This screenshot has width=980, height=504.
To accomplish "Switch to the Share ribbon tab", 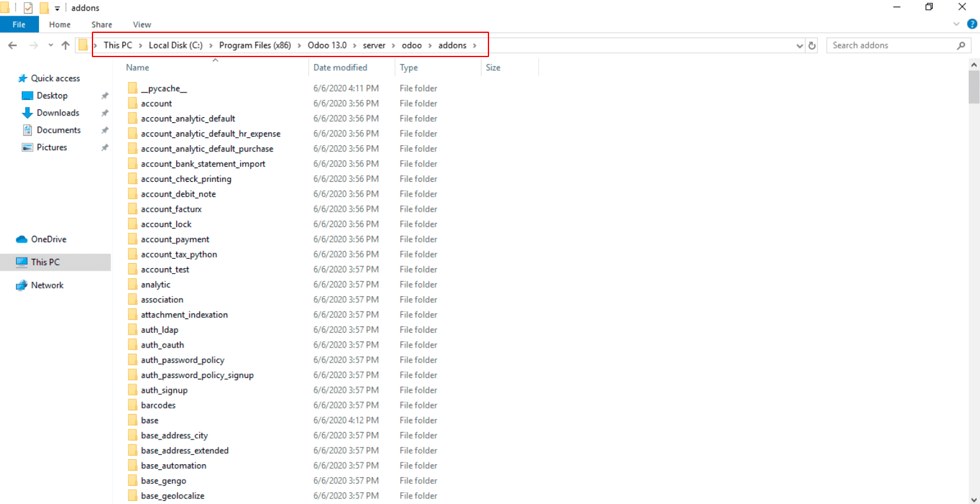I will coord(102,24).
